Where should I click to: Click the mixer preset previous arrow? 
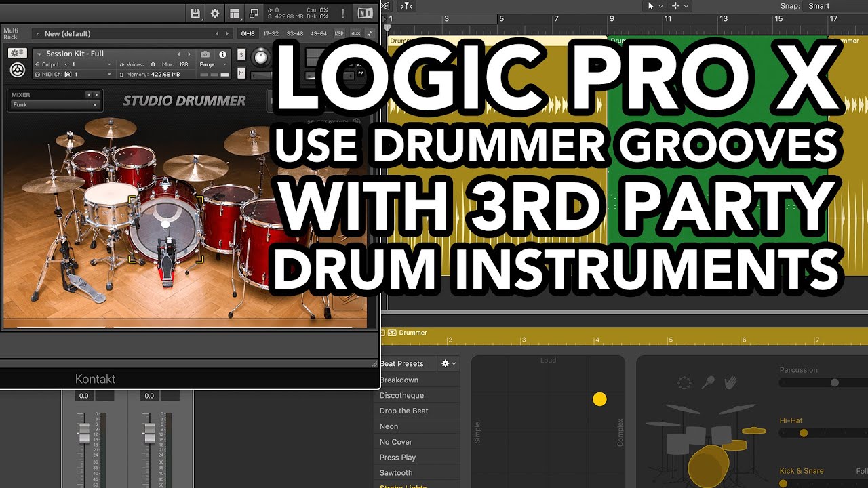pyautogui.click(x=89, y=95)
